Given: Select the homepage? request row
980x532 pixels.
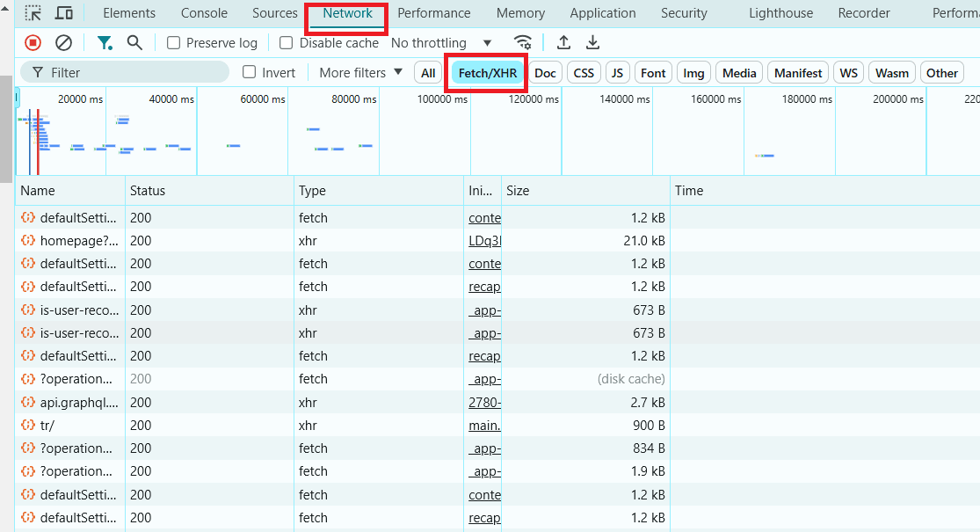Looking at the screenshot, I should pyautogui.click(x=497, y=241).
